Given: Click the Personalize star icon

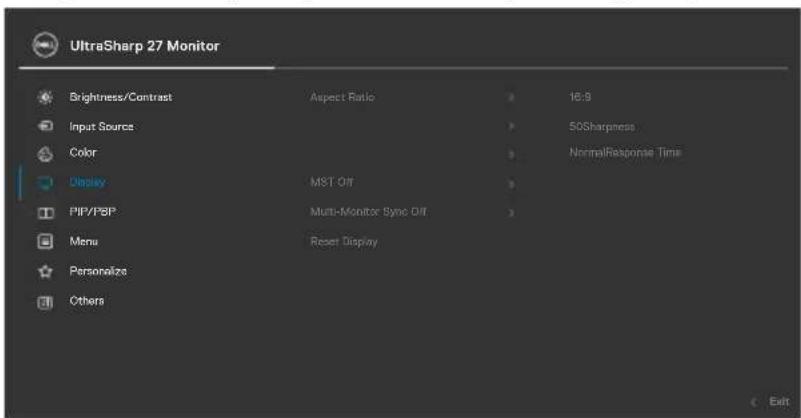Looking at the screenshot, I should click(45, 271).
